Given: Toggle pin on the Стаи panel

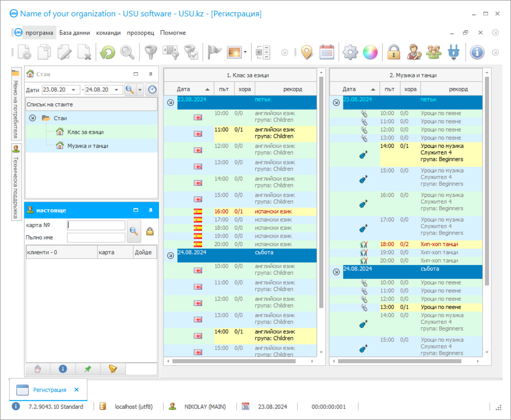Looking at the screenshot, I should tap(151, 74).
